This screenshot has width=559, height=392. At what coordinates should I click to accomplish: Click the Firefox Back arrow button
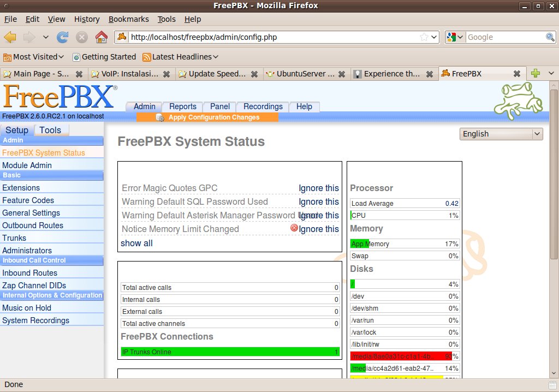pos(10,37)
